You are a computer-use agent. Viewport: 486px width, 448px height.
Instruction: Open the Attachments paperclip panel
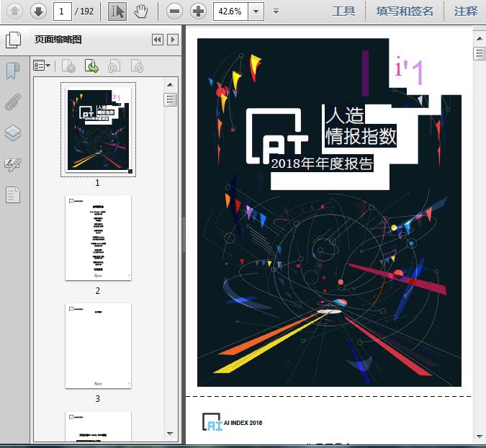pos(13,102)
